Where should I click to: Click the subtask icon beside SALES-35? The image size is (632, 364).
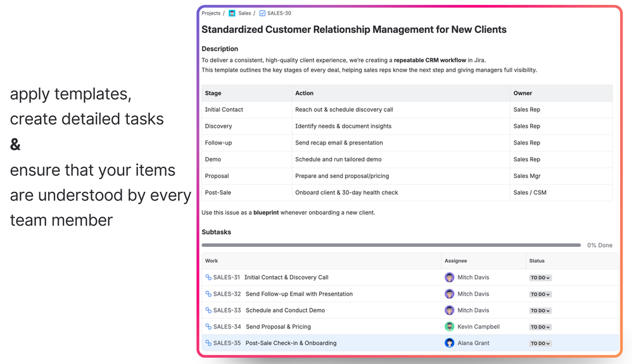point(208,343)
